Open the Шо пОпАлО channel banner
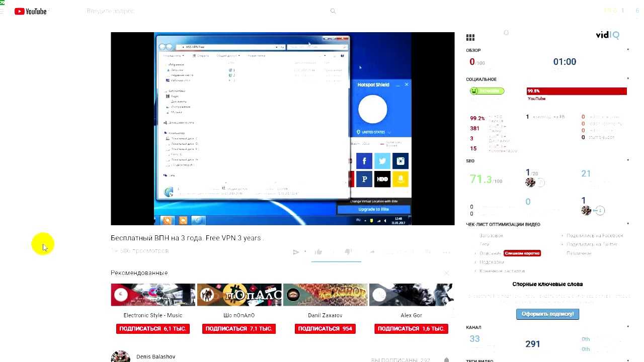Screen dimensions: 644x362 (239, 295)
